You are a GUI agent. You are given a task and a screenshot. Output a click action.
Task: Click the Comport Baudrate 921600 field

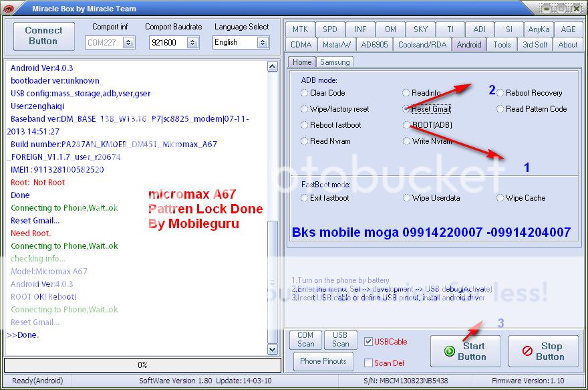tap(168, 43)
